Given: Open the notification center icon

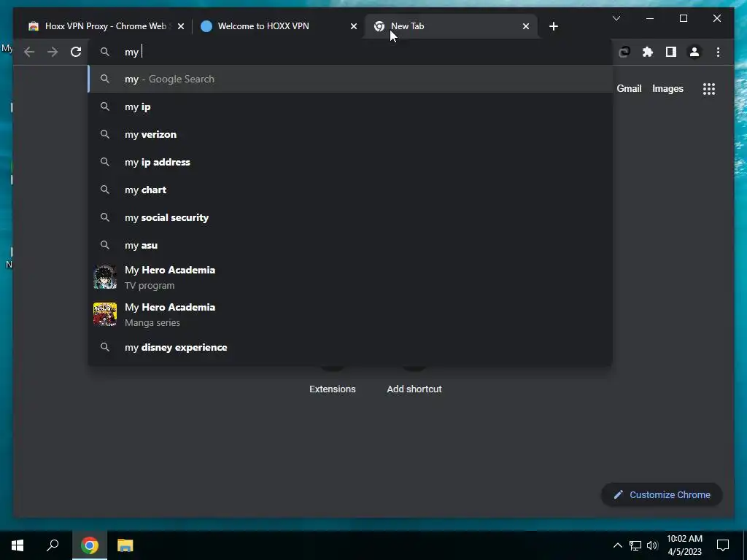Looking at the screenshot, I should [x=723, y=545].
